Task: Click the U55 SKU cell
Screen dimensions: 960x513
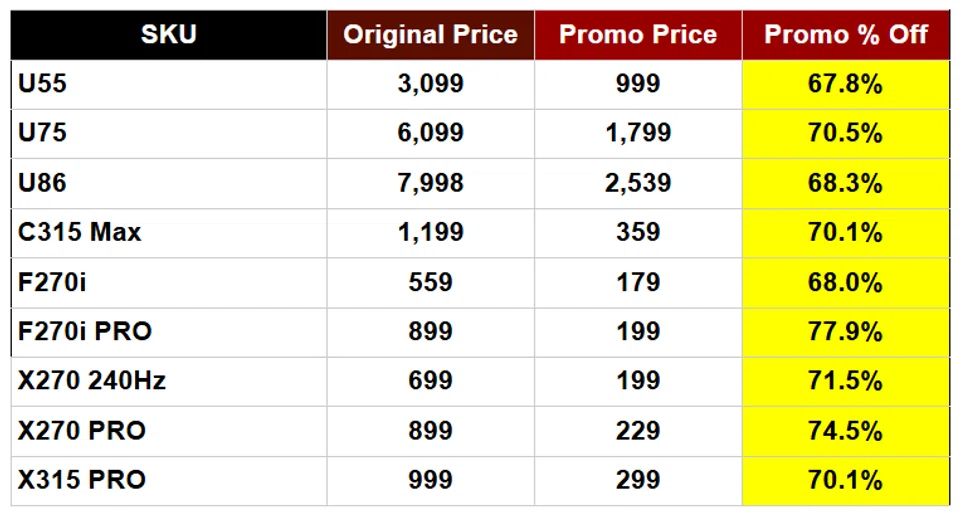Action: click(x=43, y=84)
